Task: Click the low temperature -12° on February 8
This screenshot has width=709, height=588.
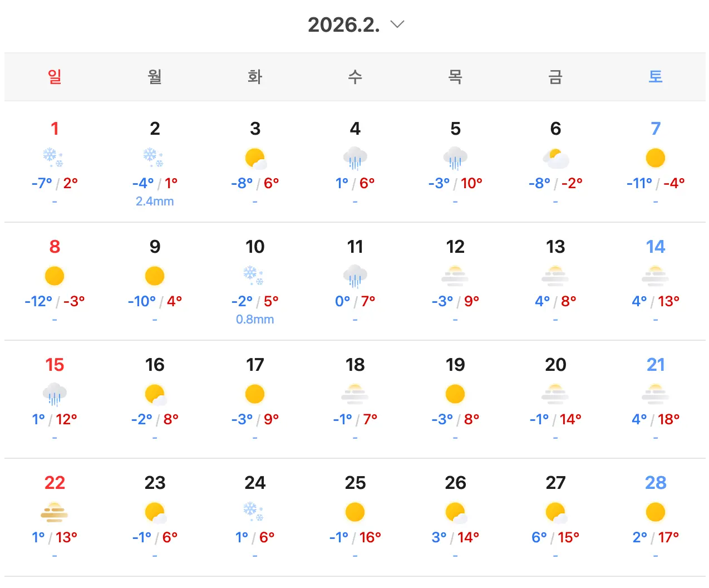Action: 38,301
